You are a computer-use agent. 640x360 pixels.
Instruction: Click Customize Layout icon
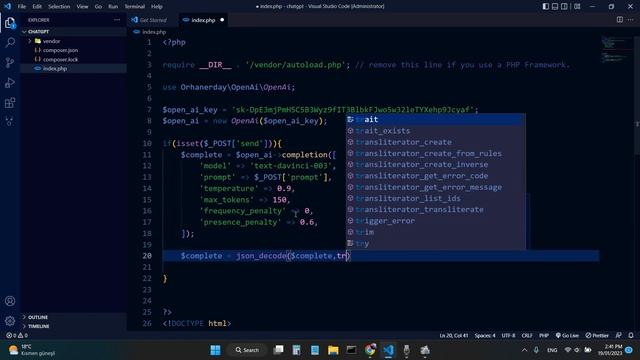click(x=577, y=7)
